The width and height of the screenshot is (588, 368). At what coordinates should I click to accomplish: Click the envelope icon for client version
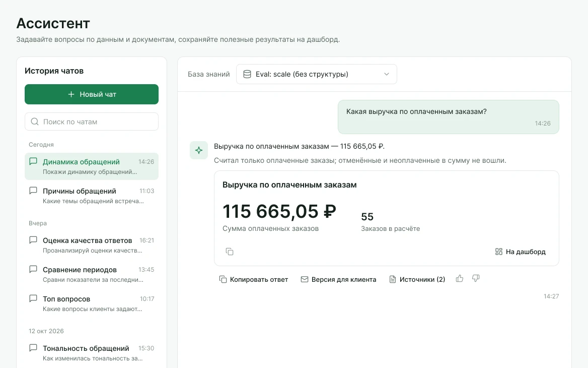(x=305, y=279)
